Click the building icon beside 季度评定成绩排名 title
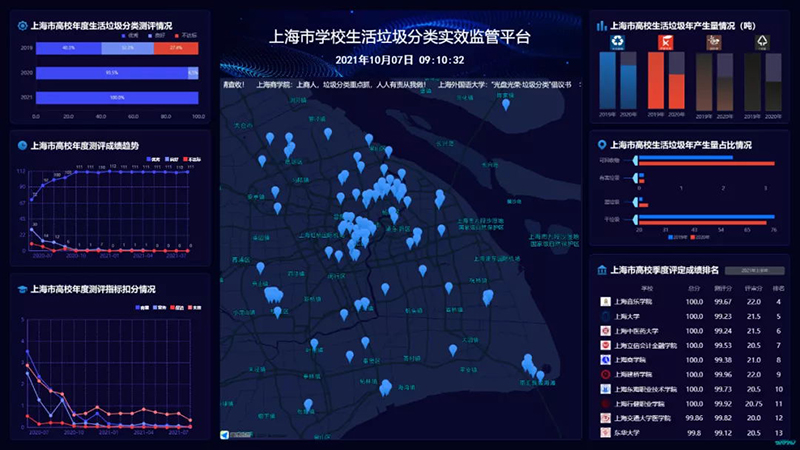The image size is (800, 450). [602, 269]
